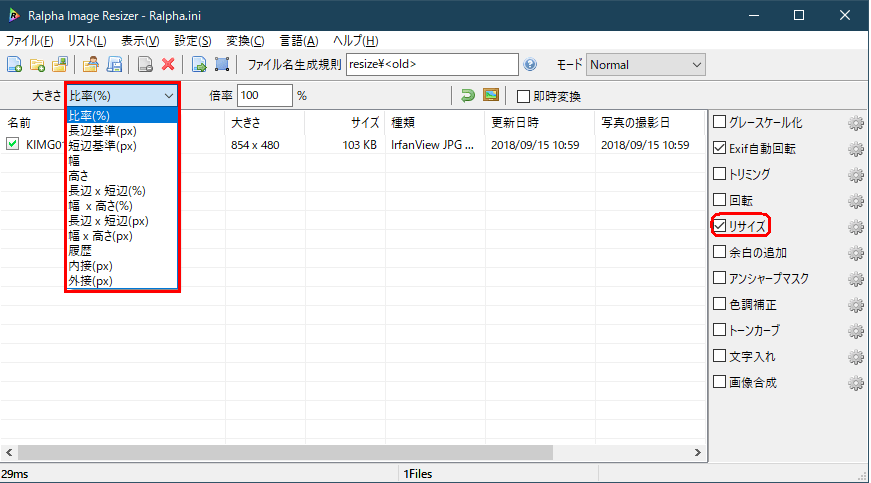Open 色調補正 settings gear

tap(856, 305)
